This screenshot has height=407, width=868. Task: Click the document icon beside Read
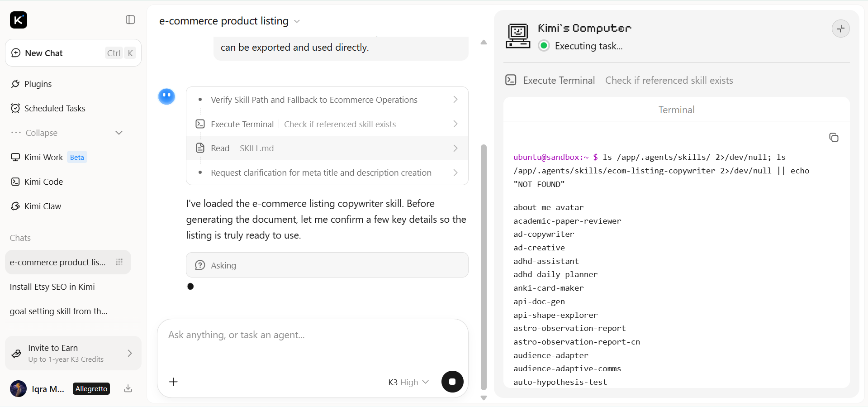200,148
